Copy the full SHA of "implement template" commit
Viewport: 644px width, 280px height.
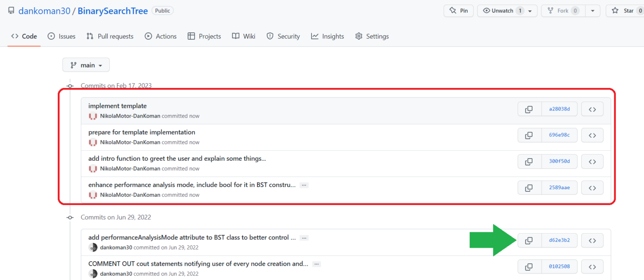coord(529,109)
